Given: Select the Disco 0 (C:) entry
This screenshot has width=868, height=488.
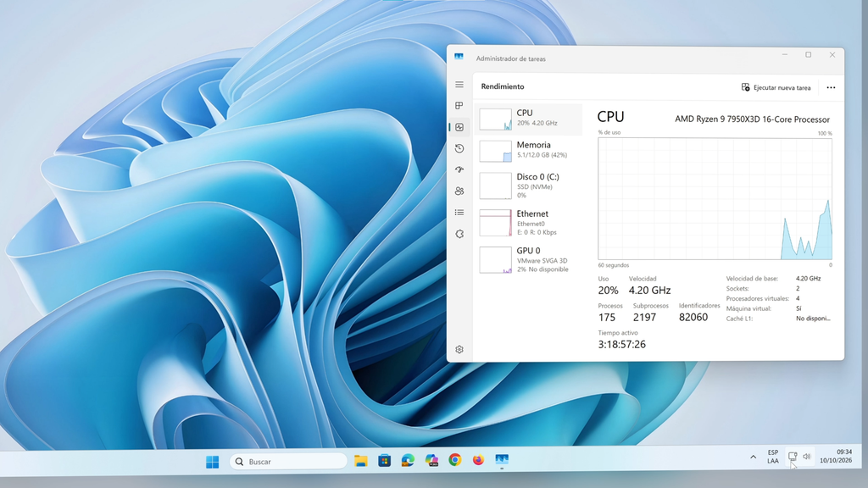Looking at the screenshot, I should click(528, 186).
